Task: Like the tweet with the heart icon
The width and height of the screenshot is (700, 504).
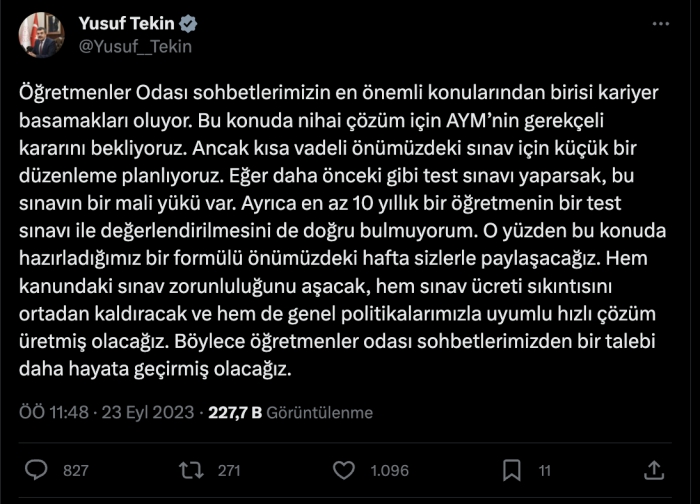Action: [x=344, y=470]
